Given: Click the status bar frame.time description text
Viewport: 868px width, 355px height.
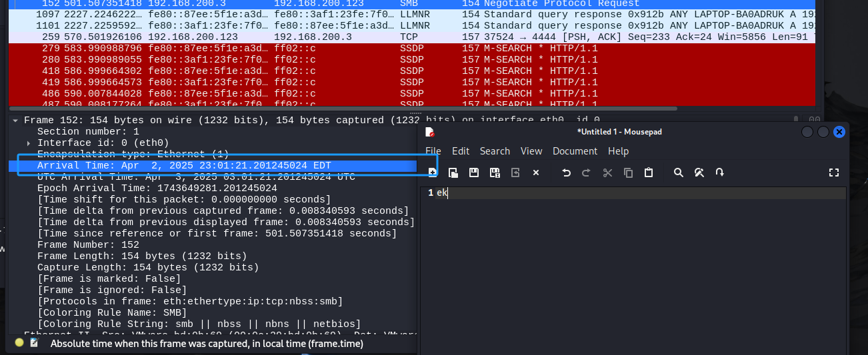Looking at the screenshot, I should coord(207,344).
